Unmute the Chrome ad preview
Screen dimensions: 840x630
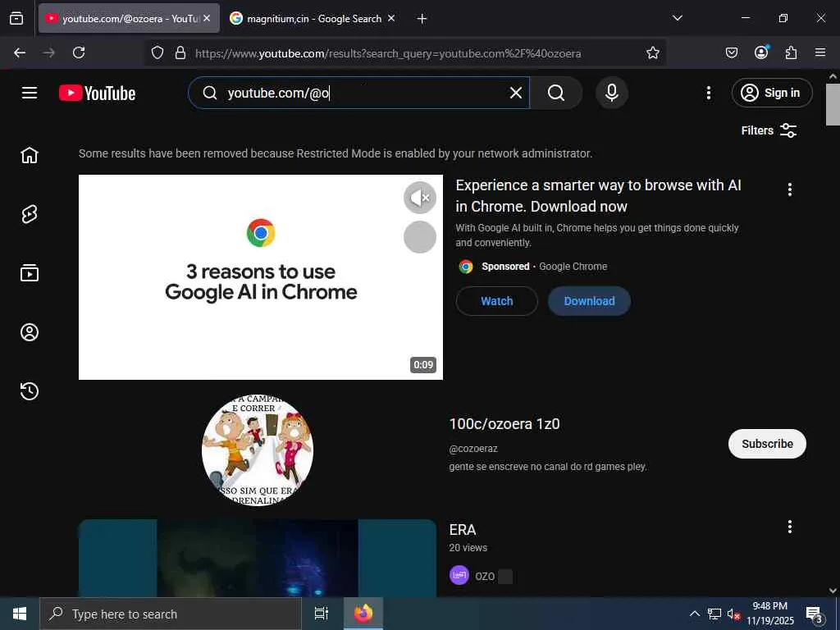pyautogui.click(x=419, y=198)
